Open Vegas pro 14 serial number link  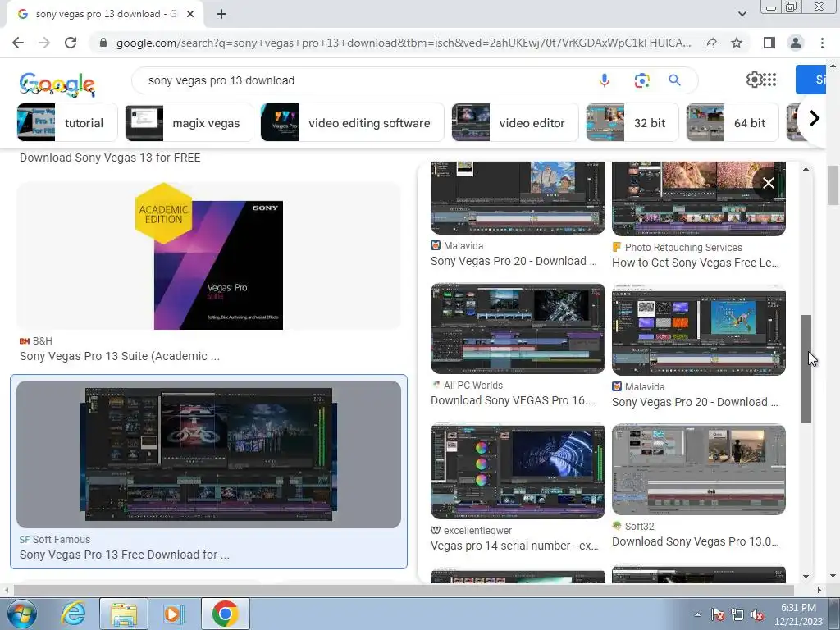[514, 546]
